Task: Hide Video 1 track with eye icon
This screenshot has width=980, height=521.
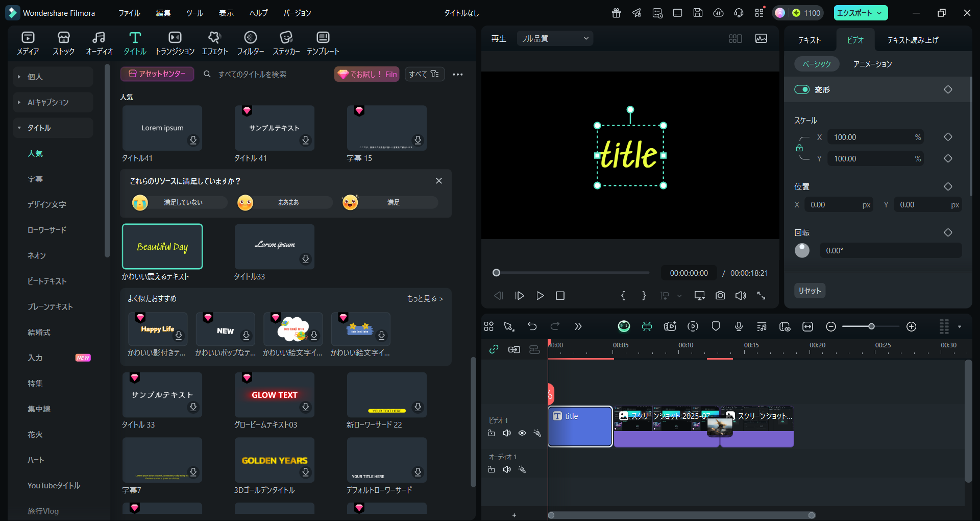Action: coord(522,433)
